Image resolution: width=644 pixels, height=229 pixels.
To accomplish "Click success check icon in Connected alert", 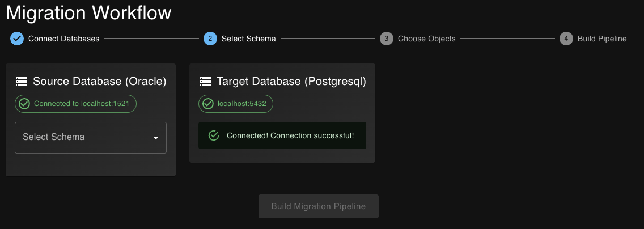I will tap(214, 135).
